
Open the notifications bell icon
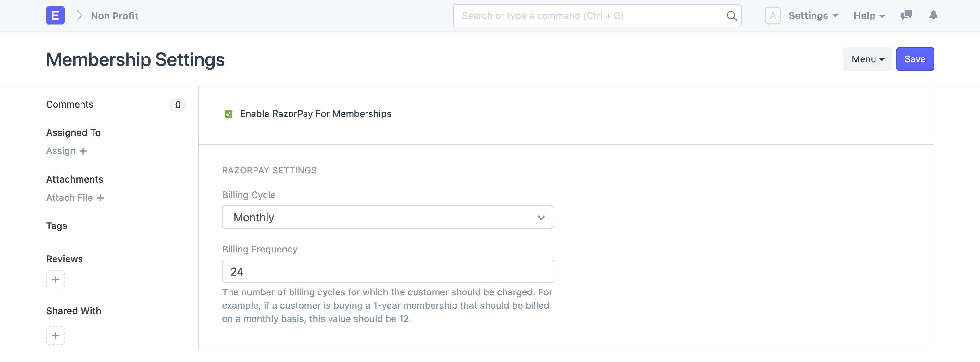click(933, 15)
